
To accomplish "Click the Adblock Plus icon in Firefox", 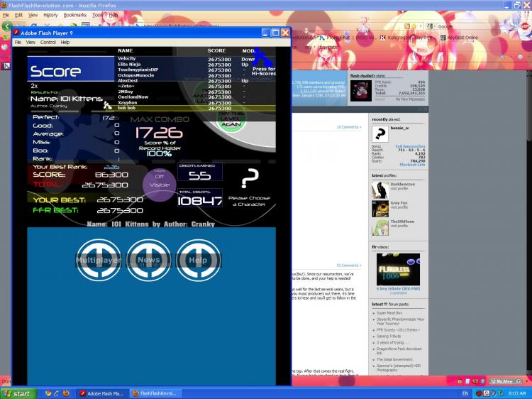I will (524, 26).
